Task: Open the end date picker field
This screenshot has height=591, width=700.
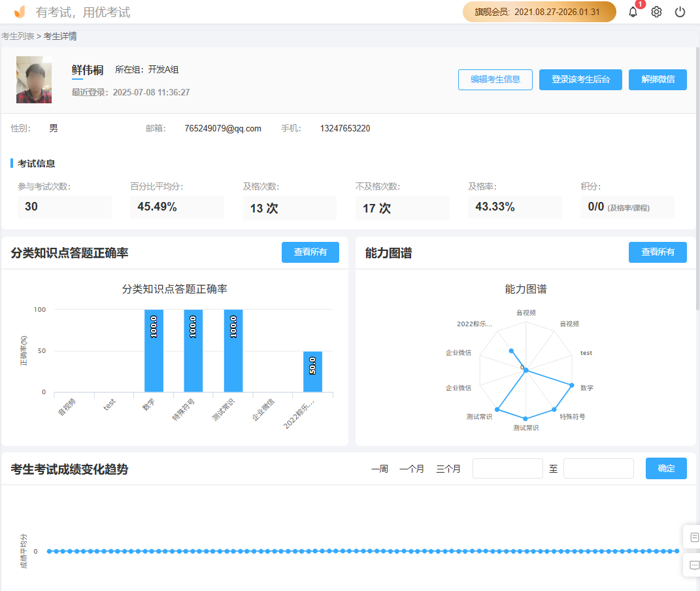Action: coord(598,468)
